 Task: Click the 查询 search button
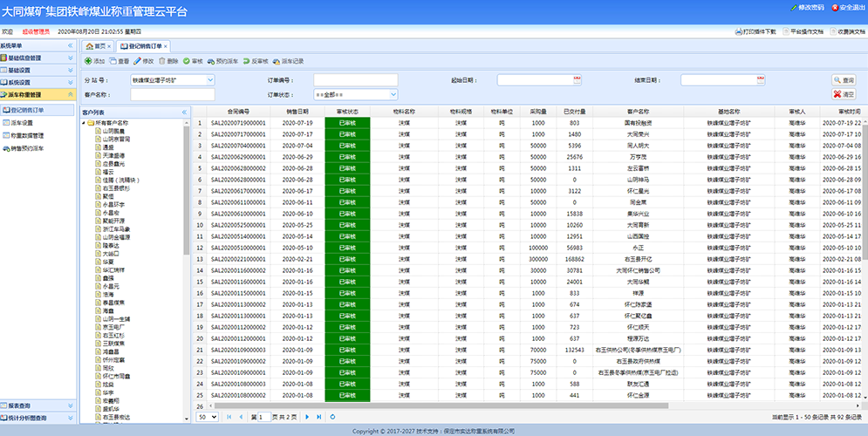click(843, 79)
